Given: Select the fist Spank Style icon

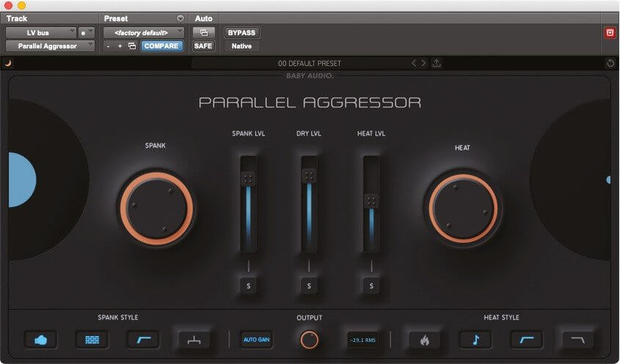Looking at the screenshot, I should (41, 340).
